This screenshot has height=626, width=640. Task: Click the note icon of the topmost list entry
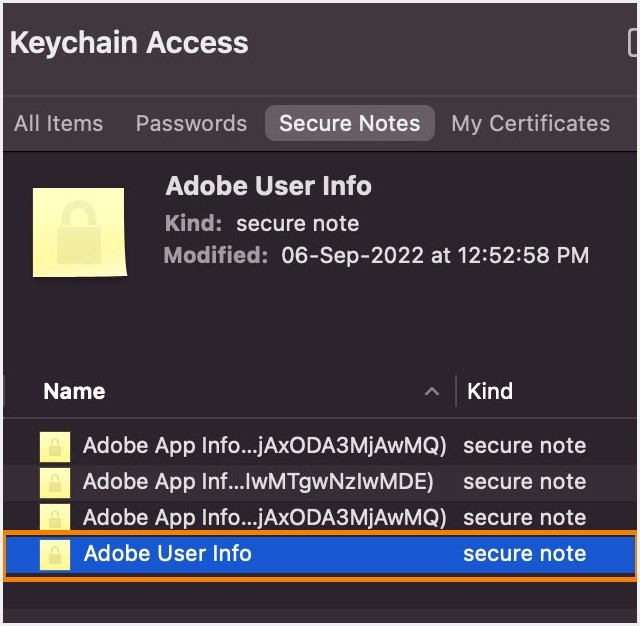click(x=55, y=446)
